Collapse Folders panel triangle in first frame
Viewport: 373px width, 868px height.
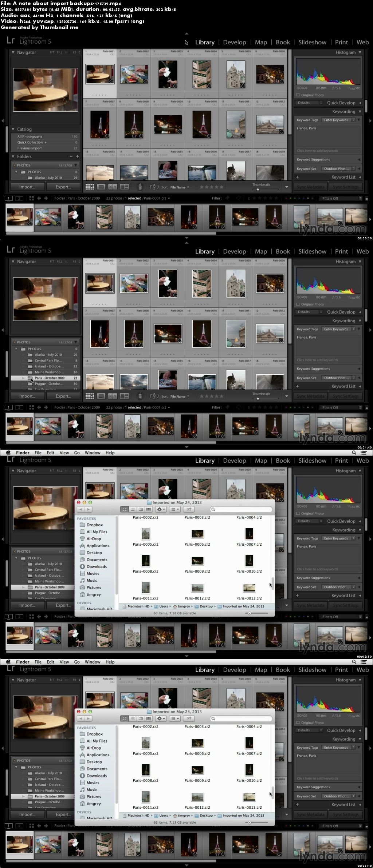13,156
